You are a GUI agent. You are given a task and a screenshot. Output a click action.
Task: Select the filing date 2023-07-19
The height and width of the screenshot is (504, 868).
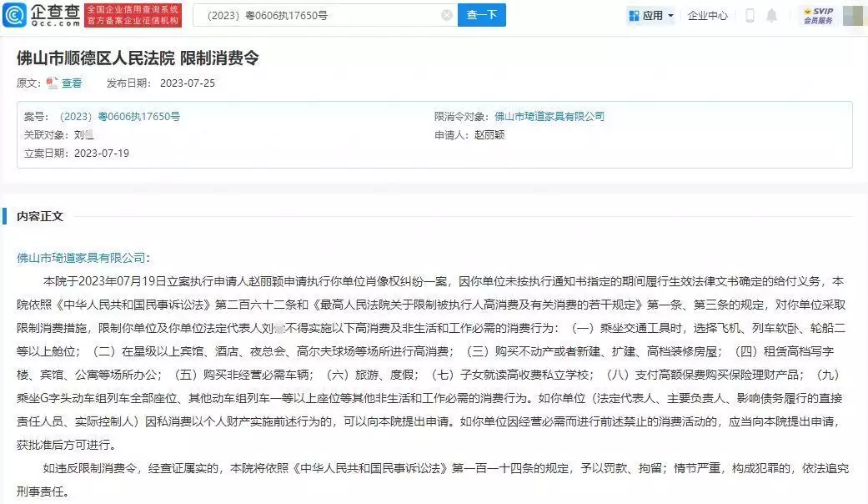(101, 153)
